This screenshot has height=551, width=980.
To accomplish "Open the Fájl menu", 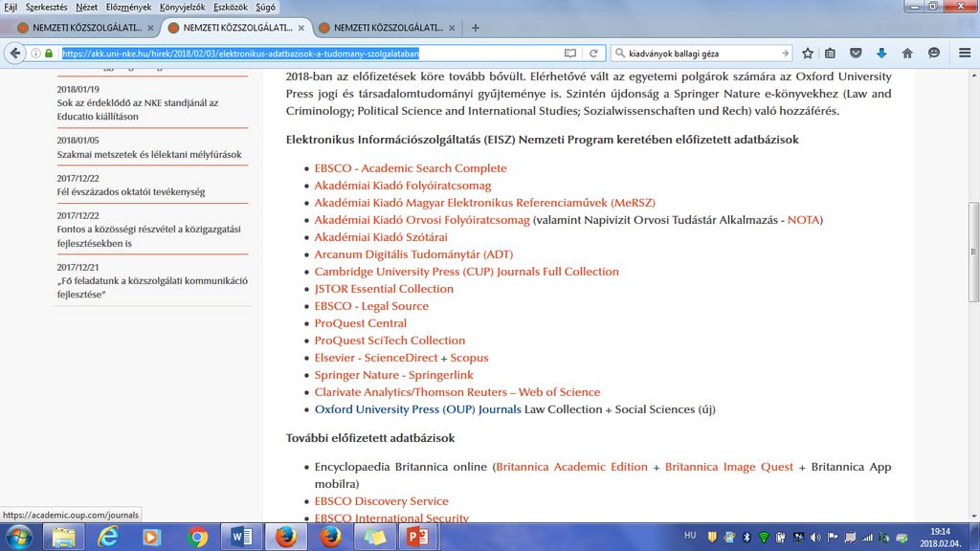I will (11, 7).
